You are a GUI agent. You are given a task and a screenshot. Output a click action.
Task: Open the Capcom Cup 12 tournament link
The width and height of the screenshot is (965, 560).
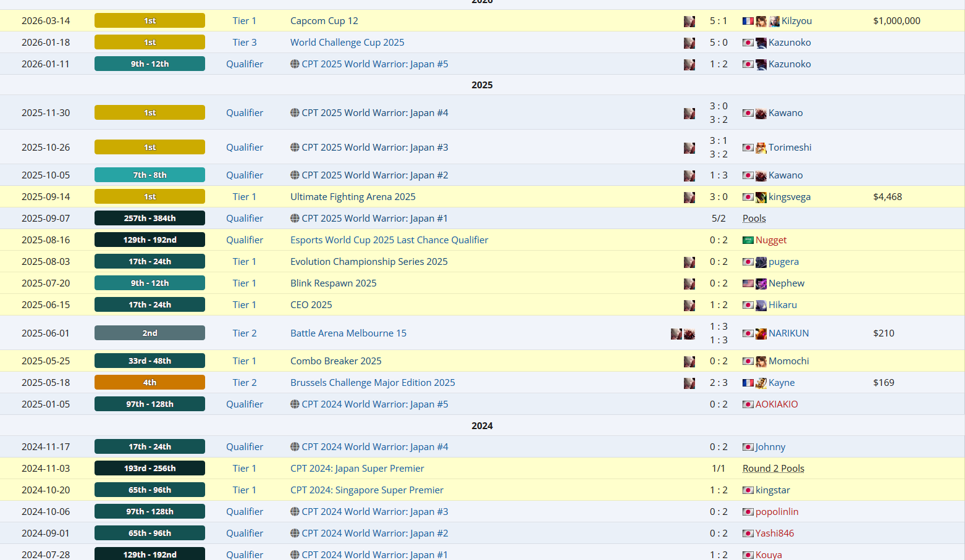click(x=324, y=21)
